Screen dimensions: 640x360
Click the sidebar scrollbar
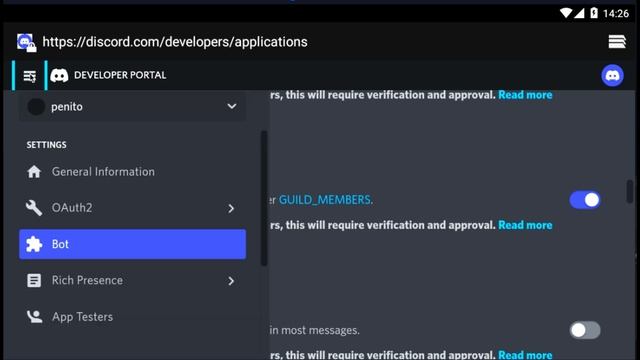pyautogui.click(x=264, y=198)
